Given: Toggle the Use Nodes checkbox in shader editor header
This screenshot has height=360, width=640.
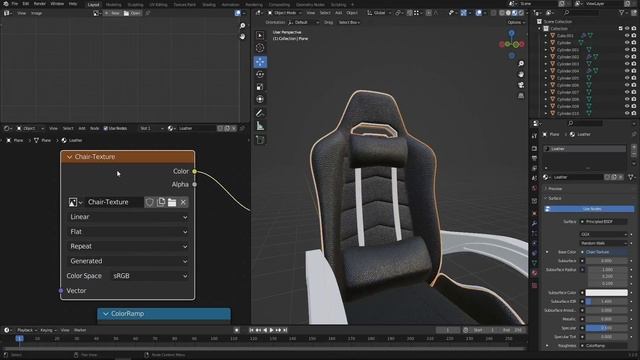Looking at the screenshot, I should pyautogui.click(x=106, y=128).
